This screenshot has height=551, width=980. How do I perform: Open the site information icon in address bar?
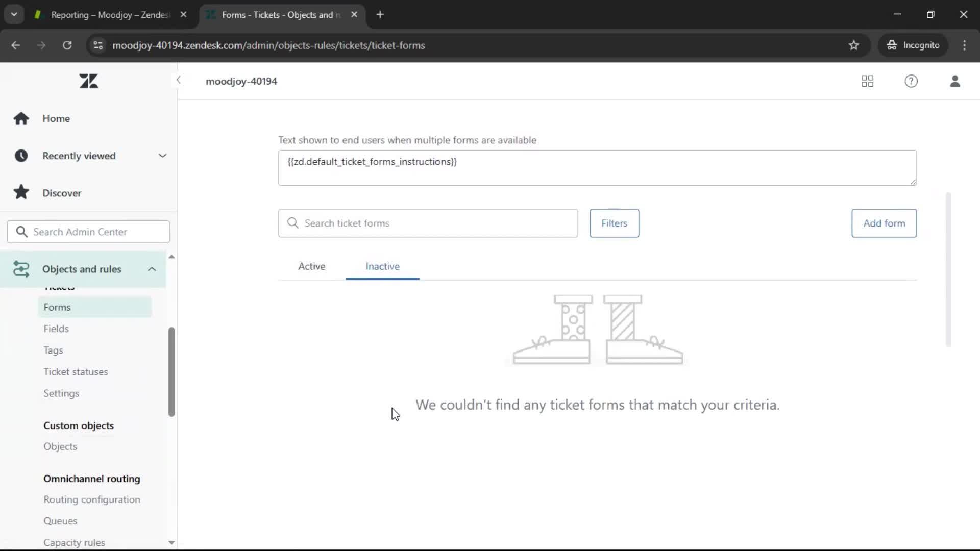[98, 45]
